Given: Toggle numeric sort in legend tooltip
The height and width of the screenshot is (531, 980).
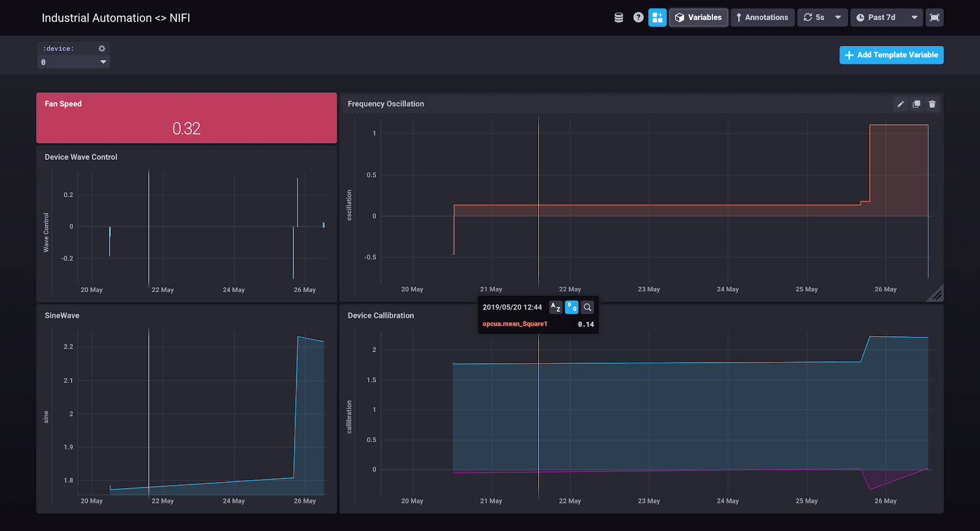Looking at the screenshot, I should click(x=571, y=307).
